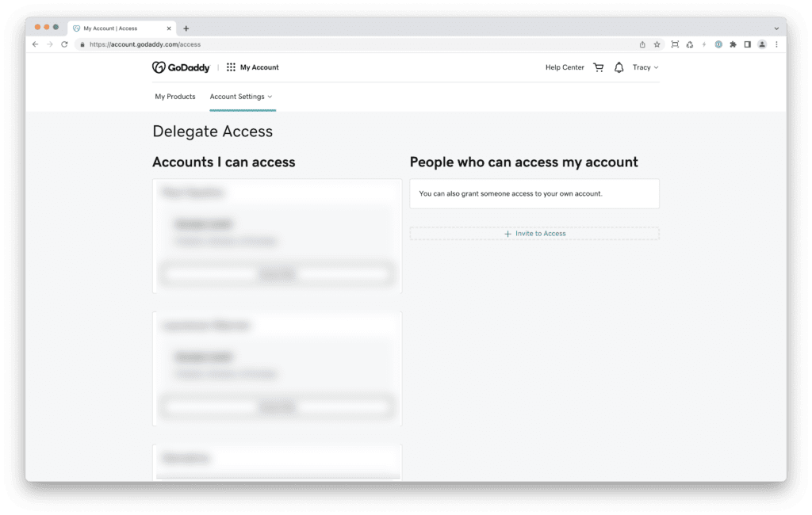Viewport: 812px width, 515px height.
Task: Open the Chrome three-dot menu
Action: click(x=776, y=44)
